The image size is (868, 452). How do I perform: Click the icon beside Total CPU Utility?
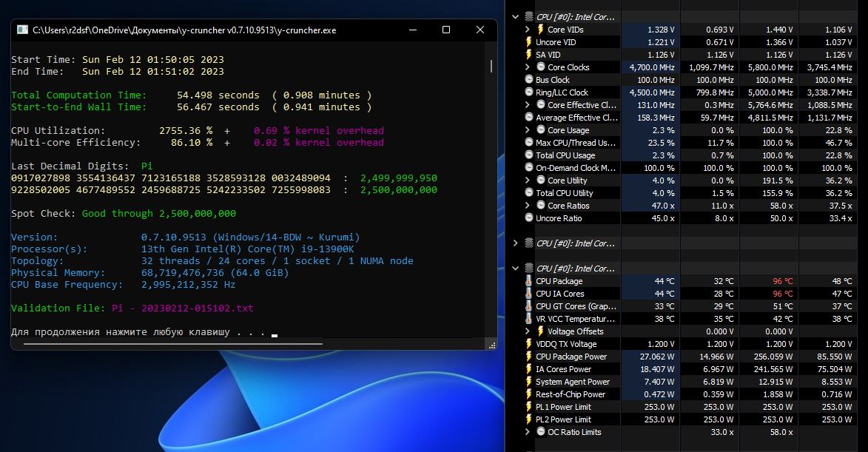529,193
